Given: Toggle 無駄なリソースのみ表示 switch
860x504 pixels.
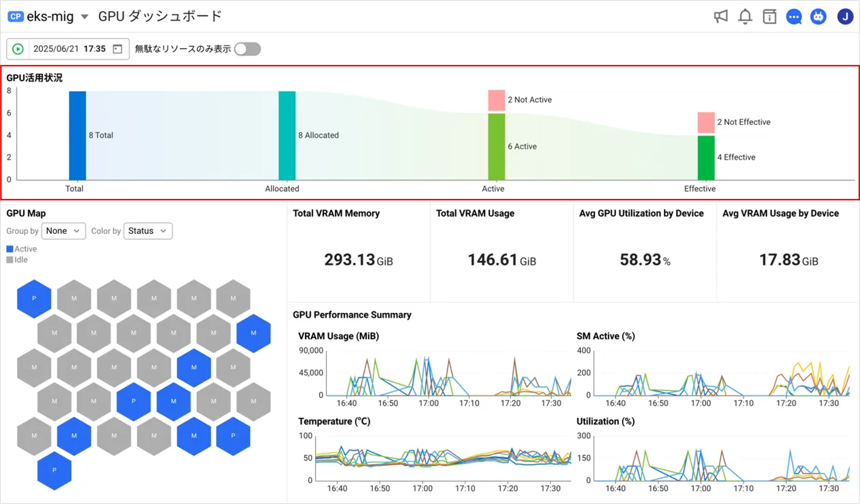Looking at the screenshot, I should pos(248,49).
